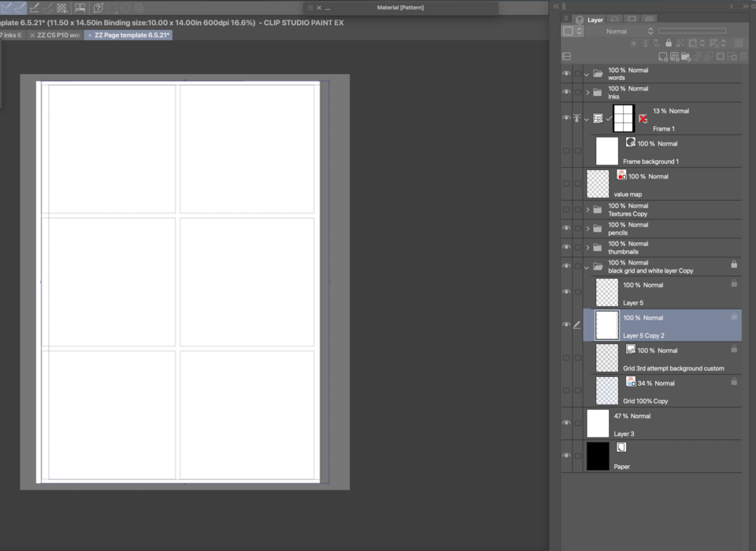Switch to the inks 6 document tab
756x551 pixels.
[x=12, y=35]
